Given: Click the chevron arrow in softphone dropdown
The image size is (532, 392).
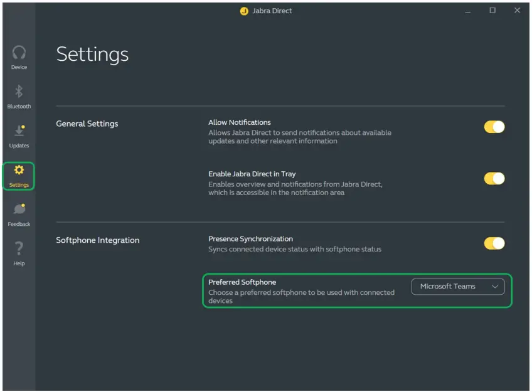Looking at the screenshot, I should coord(495,287).
